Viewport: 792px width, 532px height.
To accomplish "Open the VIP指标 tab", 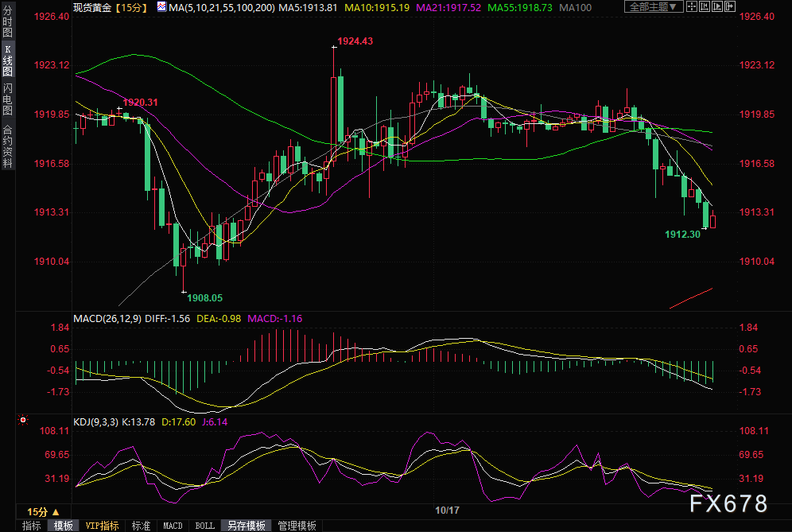I will click(102, 526).
